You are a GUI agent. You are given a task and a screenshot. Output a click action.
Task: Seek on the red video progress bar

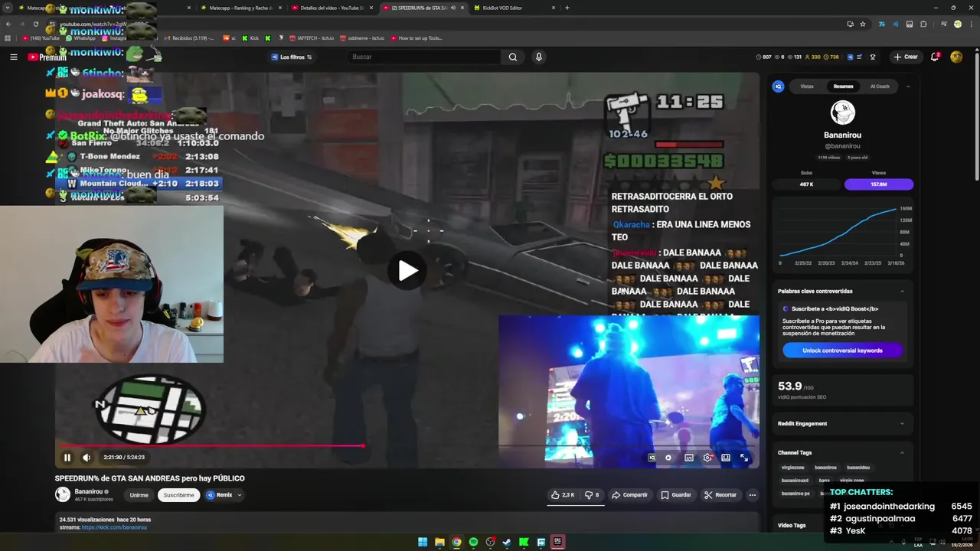[407, 445]
